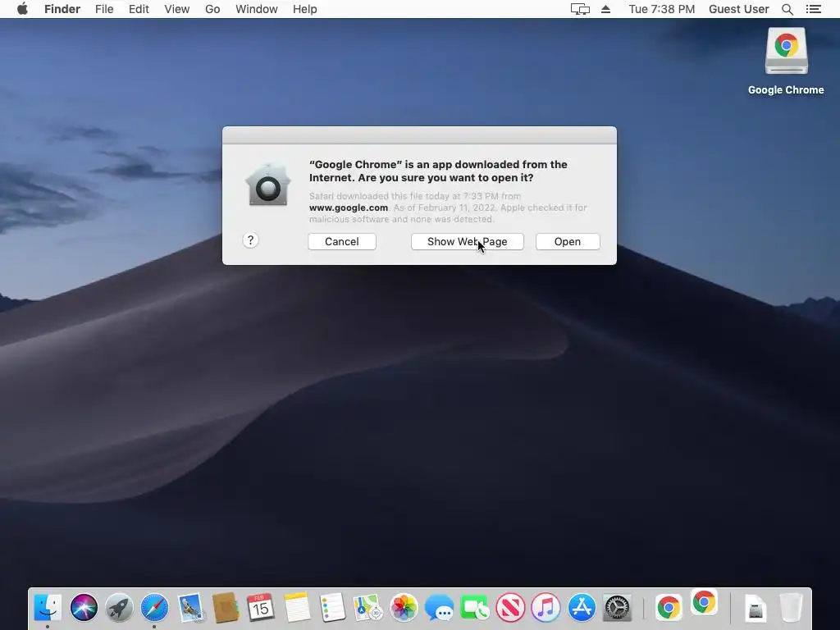Open the Go menu
The height and width of the screenshot is (630, 840).
[x=212, y=9]
